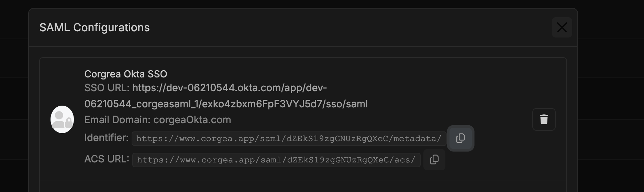Viewport: 644px width, 192px height.
Task: Copy the Identifier metadata URL
Action: click(460, 138)
